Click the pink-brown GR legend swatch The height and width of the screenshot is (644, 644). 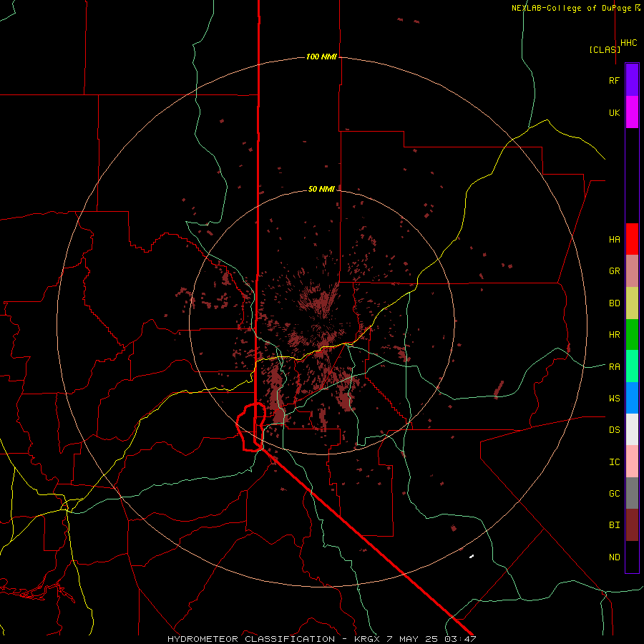(x=632, y=271)
